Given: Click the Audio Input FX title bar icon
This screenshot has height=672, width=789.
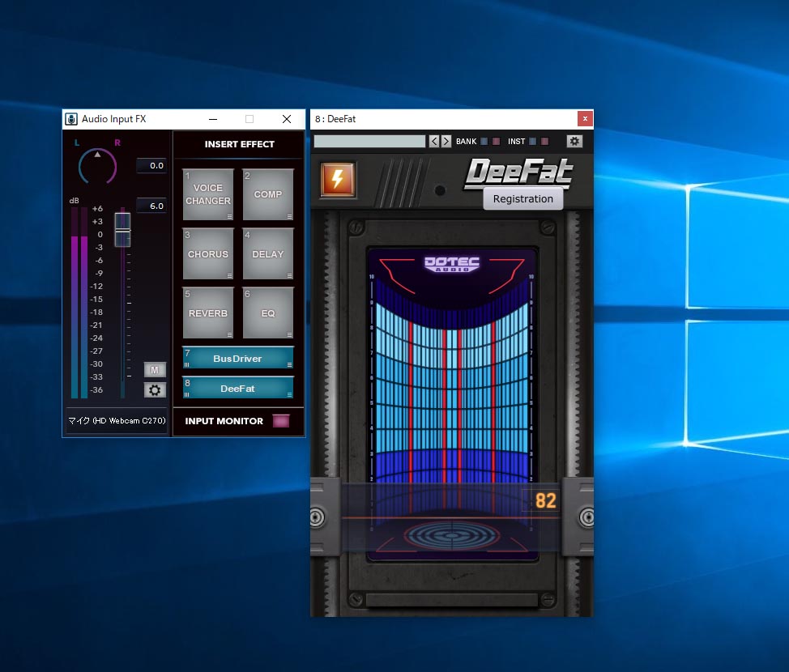Looking at the screenshot, I should click(x=71, y=119).
